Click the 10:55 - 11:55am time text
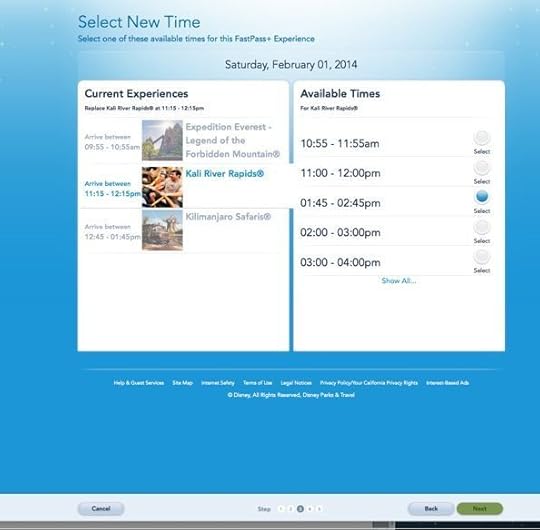Screen dimensions: 540x530 340,143
